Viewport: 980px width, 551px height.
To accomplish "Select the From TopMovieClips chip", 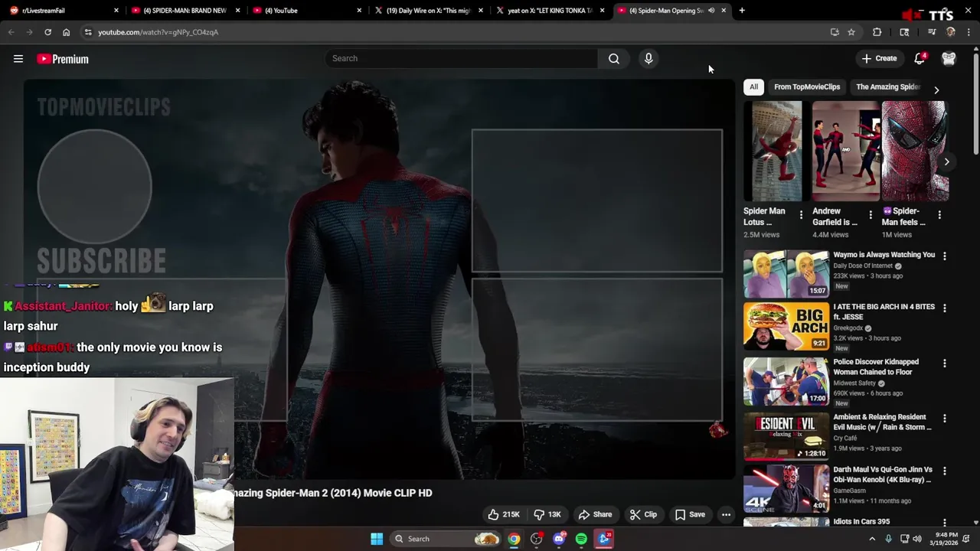I will pos(807,86).
